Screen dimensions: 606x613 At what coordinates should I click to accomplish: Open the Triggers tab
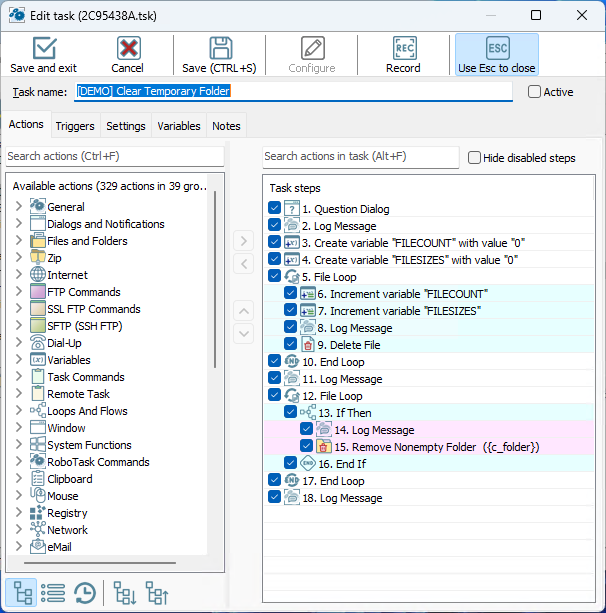click(75, 126)
